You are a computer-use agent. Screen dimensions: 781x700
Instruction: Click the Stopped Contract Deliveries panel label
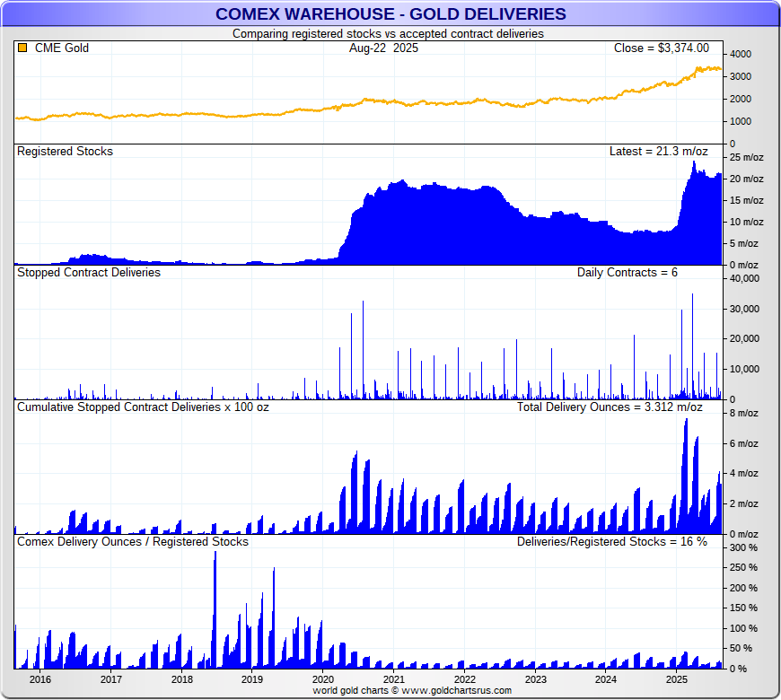[x=89, y=272]
